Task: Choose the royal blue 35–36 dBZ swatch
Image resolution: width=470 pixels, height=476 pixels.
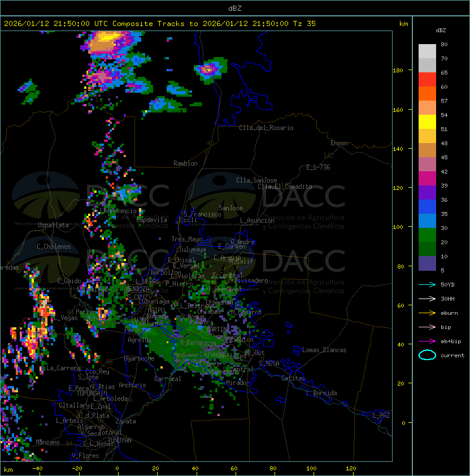Action: [427, 207]
